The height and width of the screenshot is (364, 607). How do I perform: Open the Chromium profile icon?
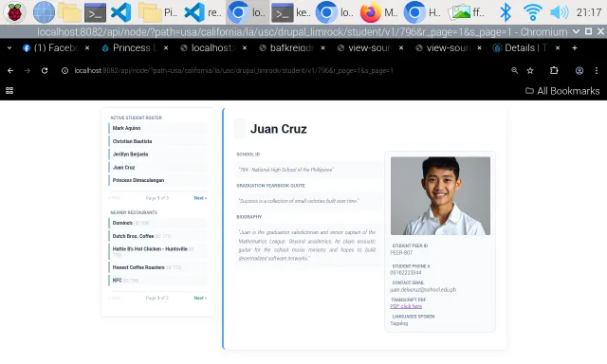(579, 70)
